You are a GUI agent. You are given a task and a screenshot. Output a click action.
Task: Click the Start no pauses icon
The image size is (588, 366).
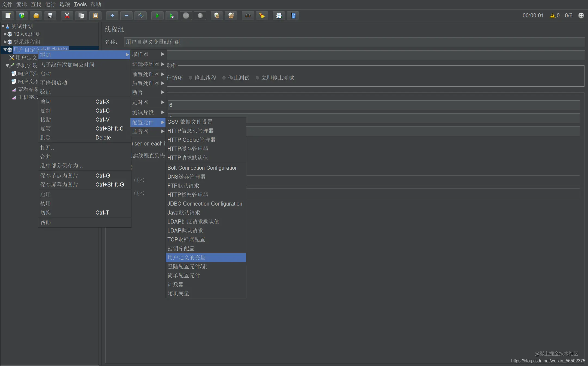pos(171,15)
